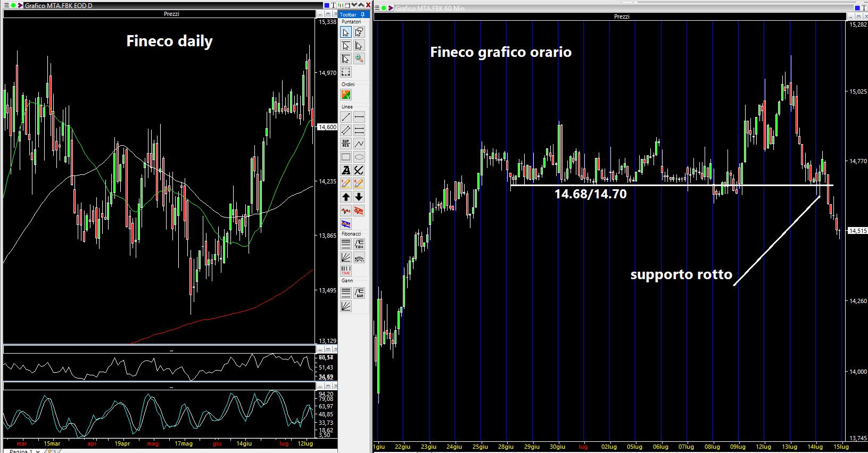Screen dimensions: 868x453
Task: Select the FIBO extension tool
Action: (359, 244)
